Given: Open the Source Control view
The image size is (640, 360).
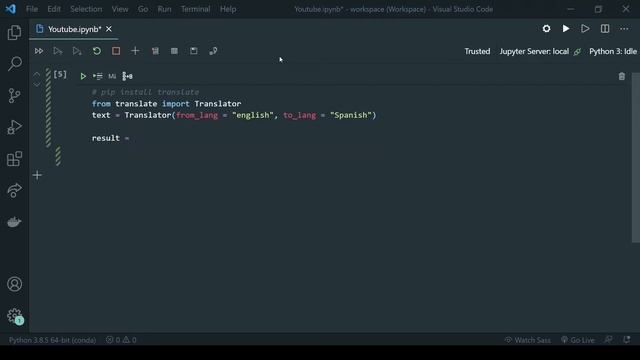Looking at the screenshot, I should click(x=14, y=96).
